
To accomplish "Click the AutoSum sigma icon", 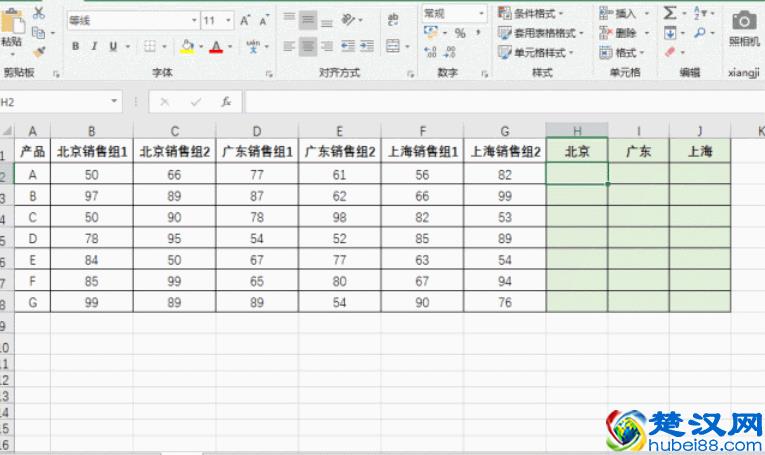I will (670, 13).
